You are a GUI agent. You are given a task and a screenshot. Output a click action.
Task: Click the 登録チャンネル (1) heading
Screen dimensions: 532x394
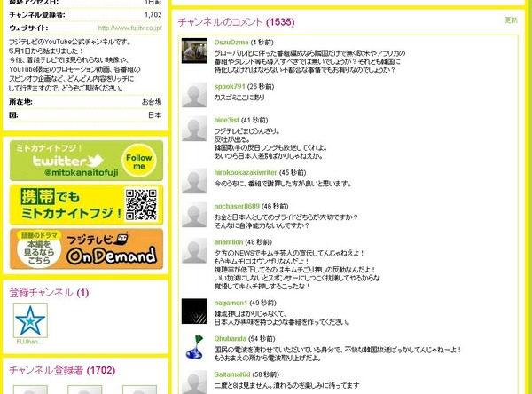pyautogui.click(x=49, y=293)
